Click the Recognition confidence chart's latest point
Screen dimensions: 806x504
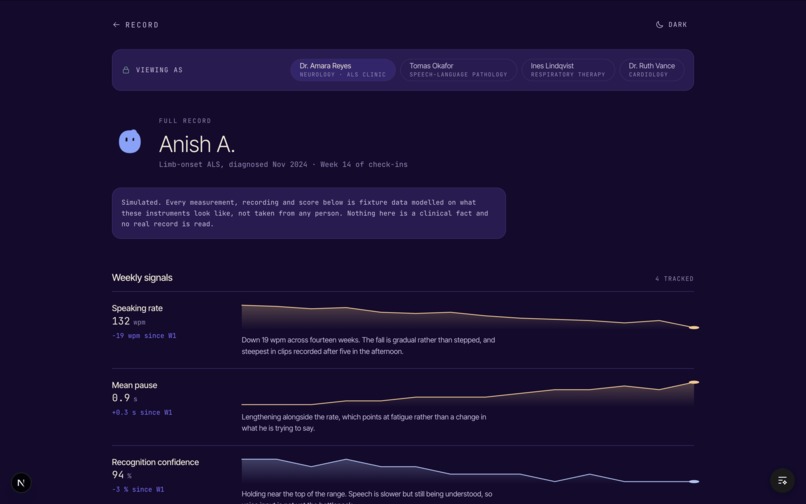694,481
